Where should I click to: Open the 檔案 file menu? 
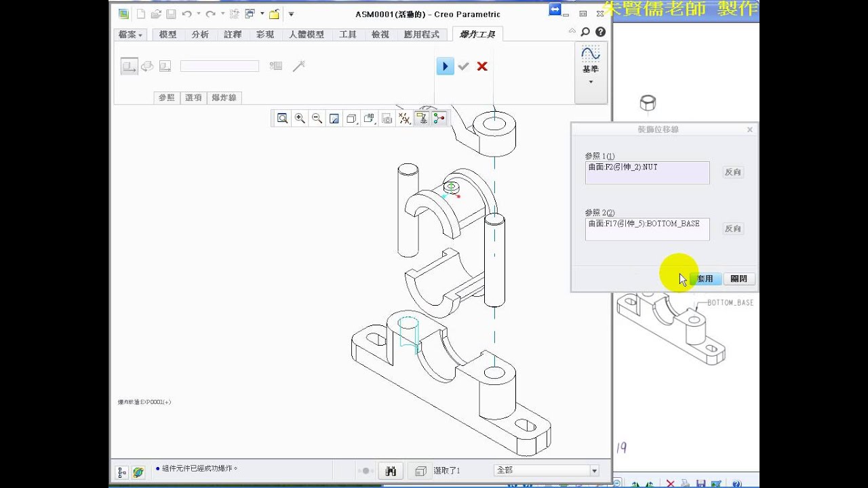coord(130,35)
